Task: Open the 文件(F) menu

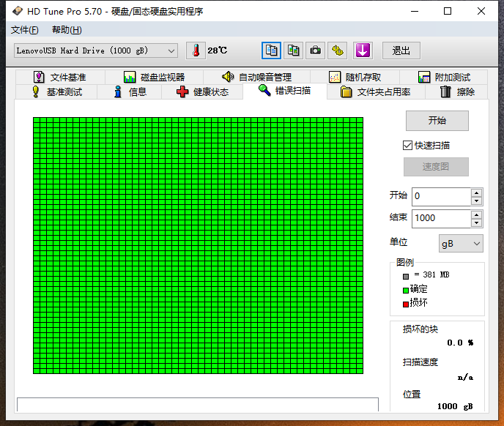Action: [x=25, y=30]
